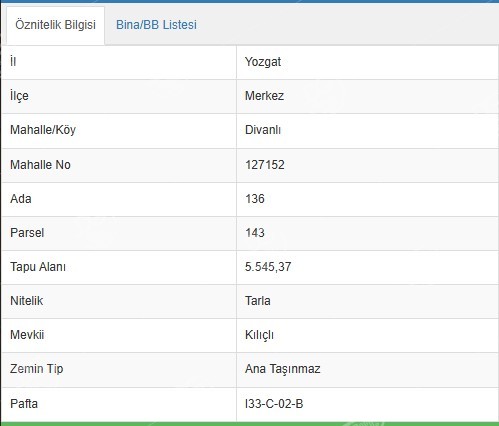The image size is (499, 426).
Task: Click the 'Parsel' label
Action: [27, 233]
